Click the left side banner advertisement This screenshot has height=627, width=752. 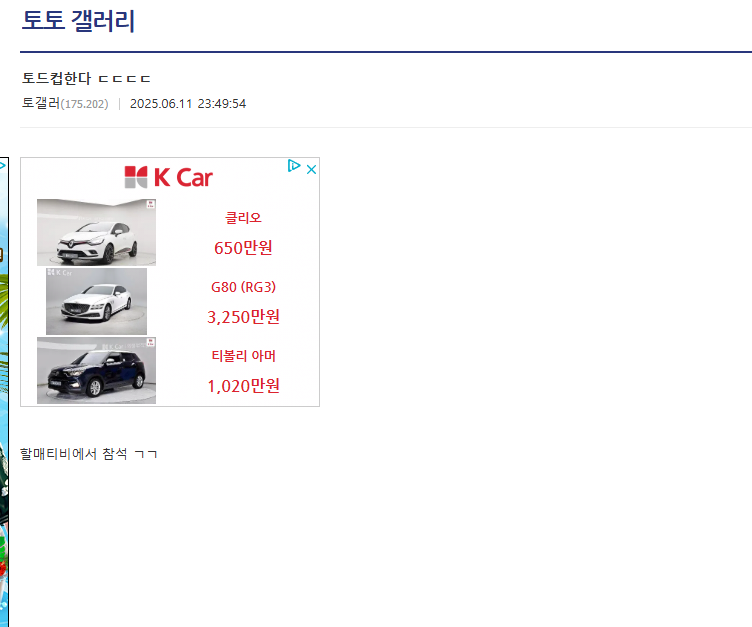pyautogui.click(x=4, y=392)
